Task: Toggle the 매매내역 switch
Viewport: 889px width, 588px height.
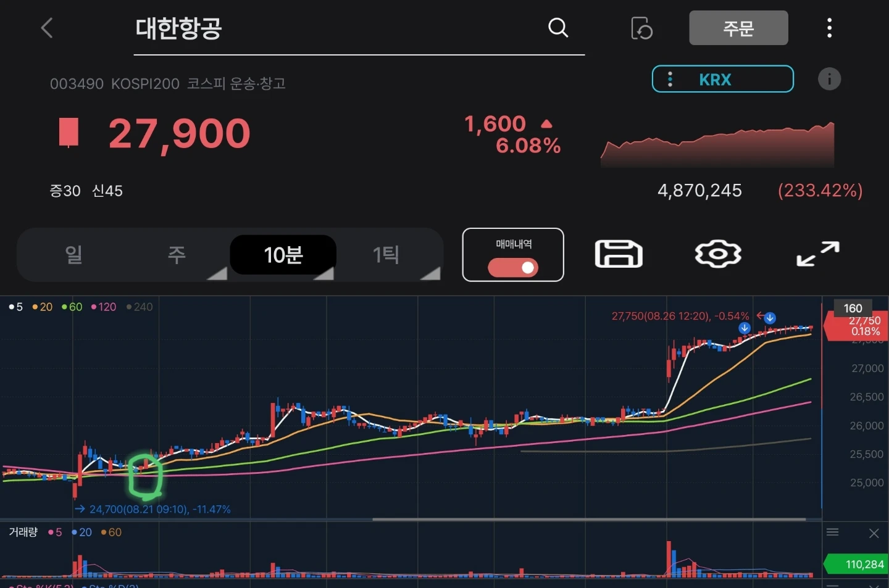Action: [x=513, y=267]
